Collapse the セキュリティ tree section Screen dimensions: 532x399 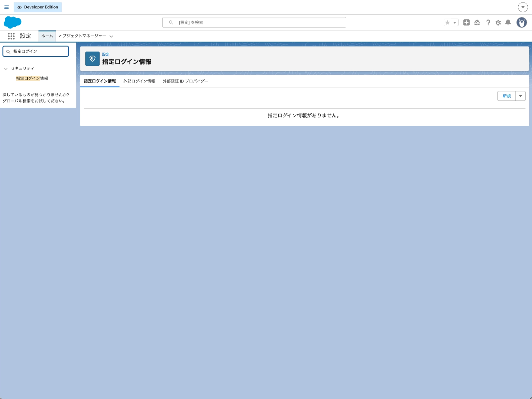pos(6,69)
